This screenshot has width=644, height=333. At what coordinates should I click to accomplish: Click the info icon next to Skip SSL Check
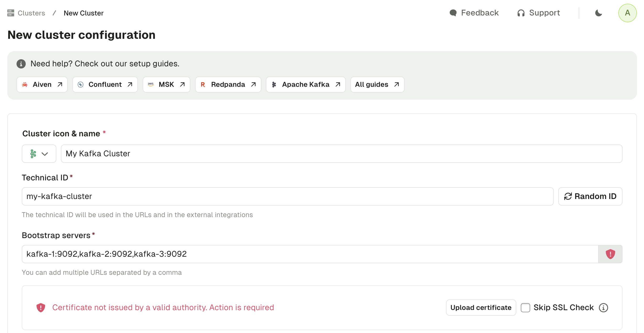click(603, 308)
